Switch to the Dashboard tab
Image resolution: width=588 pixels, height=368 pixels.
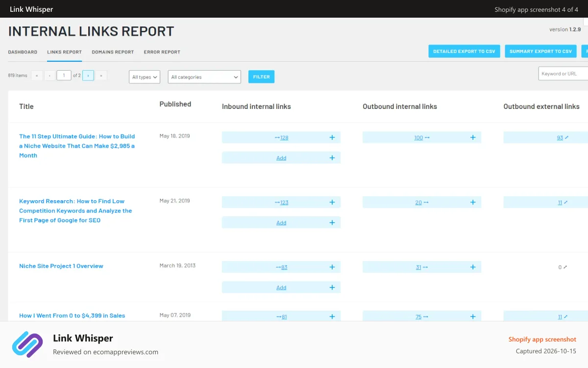pyautogui.click(x=23, y=52)
